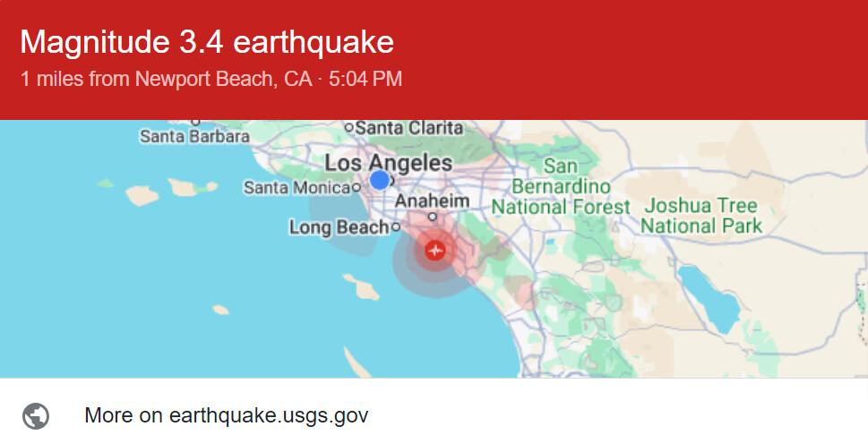The height and width of the screenshot is (435, 868).
Task: Click the blue current location dot
Action: click(x=380, y=180)
